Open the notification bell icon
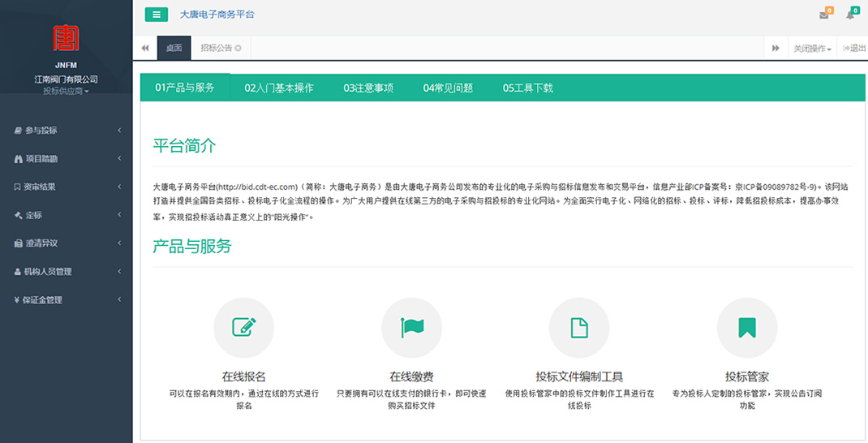This screenshot has width=868, height=443. click(x=851, y=15)
